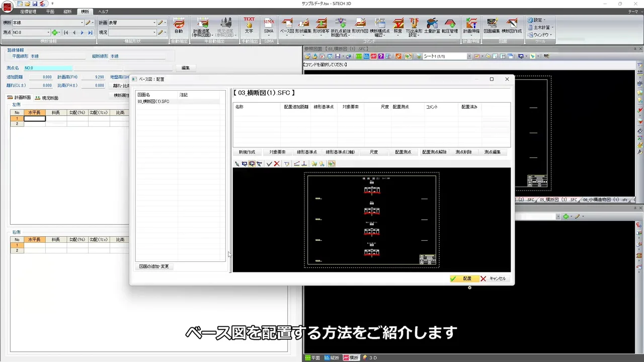Open TS出来形設定 tool
The width and height of the screenshot is (644, 362).
(414, 27)
